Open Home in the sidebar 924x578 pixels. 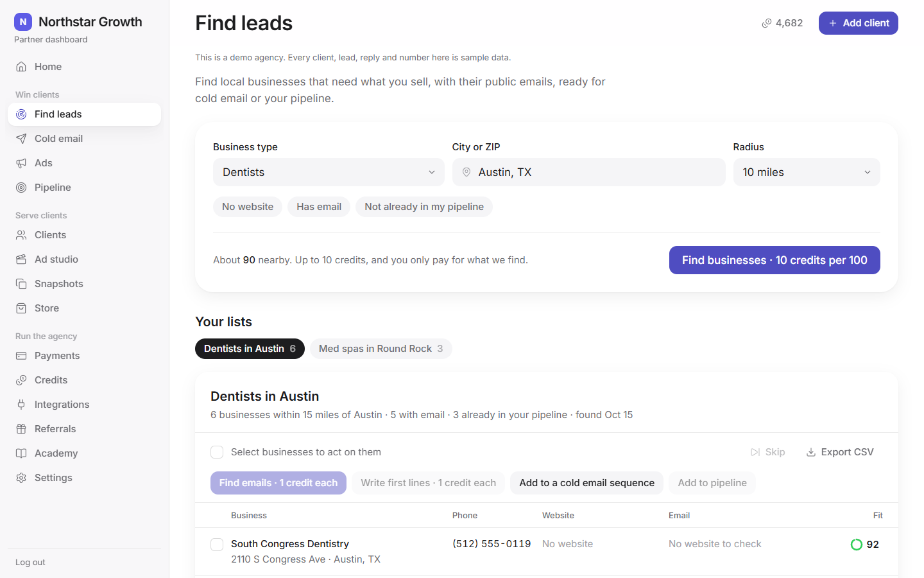pyautogui.click(x=84, y=67)
